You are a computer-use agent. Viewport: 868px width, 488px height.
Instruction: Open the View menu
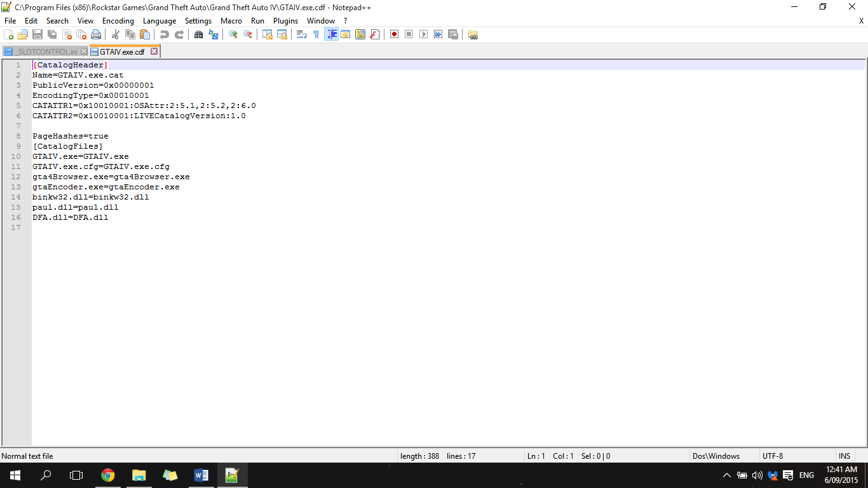[85, 21]
